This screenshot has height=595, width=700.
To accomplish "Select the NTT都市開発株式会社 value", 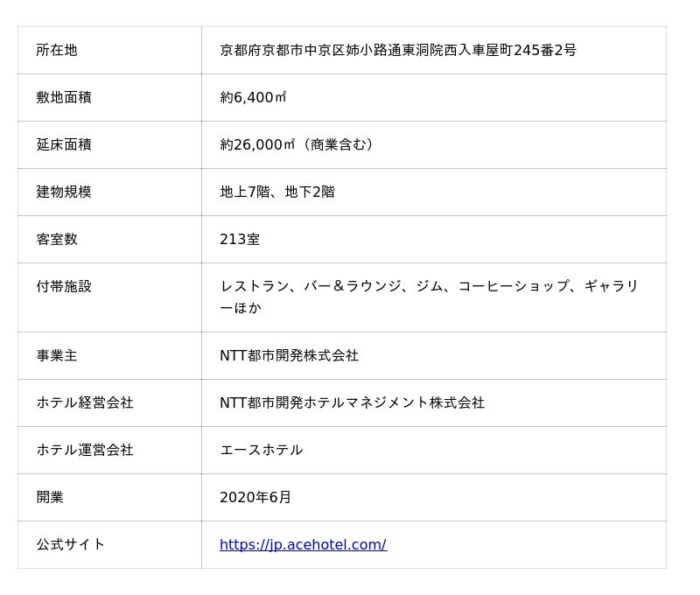I will click(x=289, y=355).
